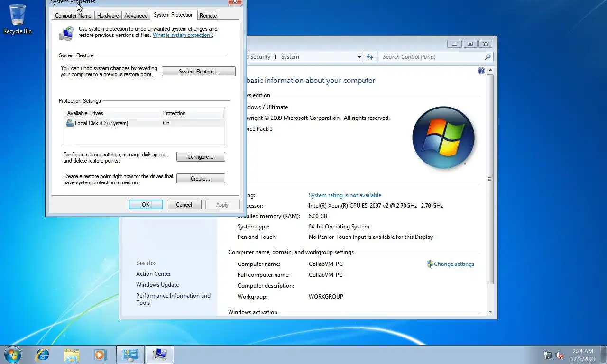Viewport: 607px width, 364px height.
Task: Click the Cancel button
Action: tap(184, 205)
